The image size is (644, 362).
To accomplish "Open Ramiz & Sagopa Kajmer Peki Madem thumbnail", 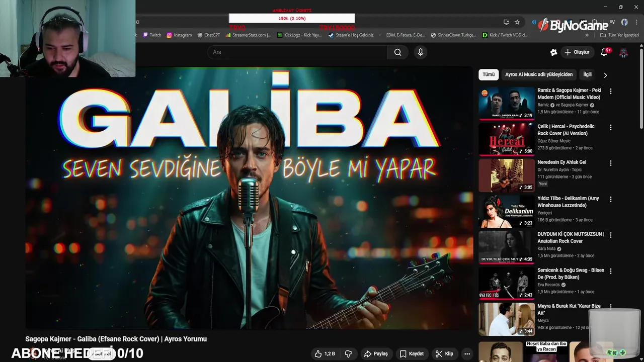I will coord(507,104).
